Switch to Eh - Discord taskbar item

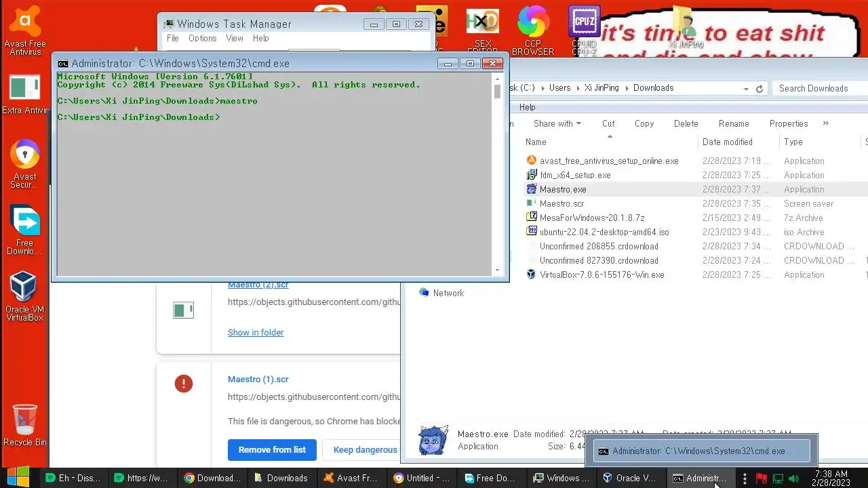click(x=73, y=478)
